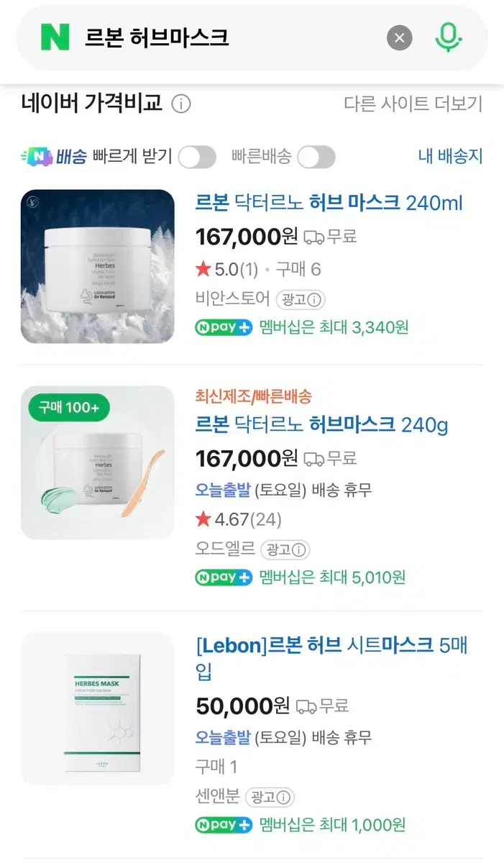The width and height of the screenshot is (504, 863).
Task: Enable the 빠른배송 toggle
Action: (x=316, y=157)
